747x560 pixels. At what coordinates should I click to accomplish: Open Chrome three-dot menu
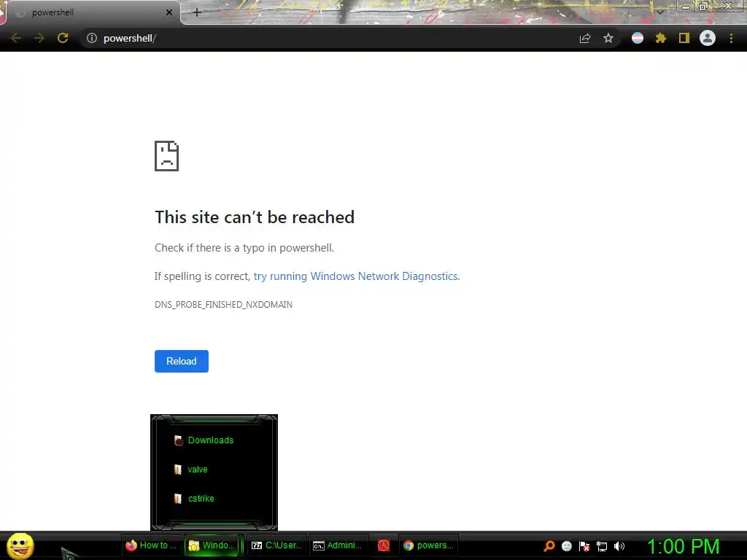731,38
